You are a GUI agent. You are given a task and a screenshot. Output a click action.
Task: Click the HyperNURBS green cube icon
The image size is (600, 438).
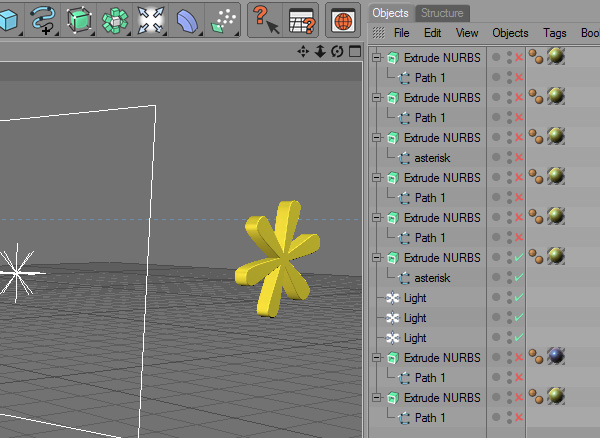pyautogui.click(x=79, y=19)
